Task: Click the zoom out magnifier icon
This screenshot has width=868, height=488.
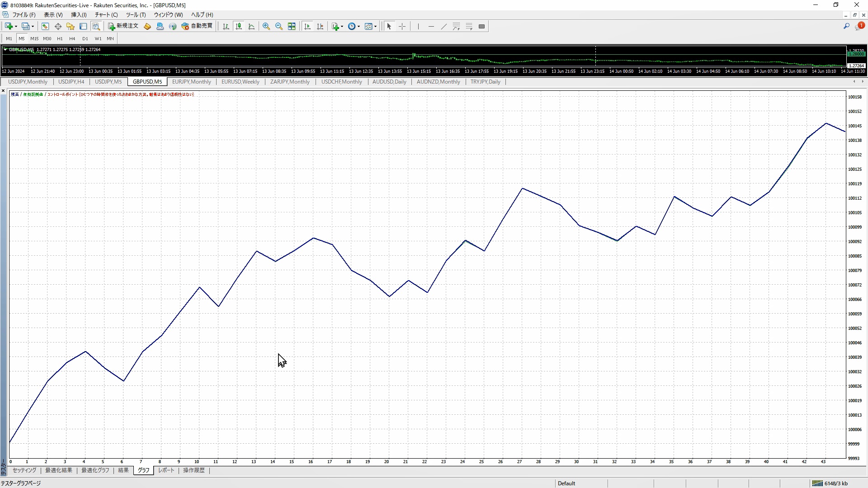Action: 279,26
